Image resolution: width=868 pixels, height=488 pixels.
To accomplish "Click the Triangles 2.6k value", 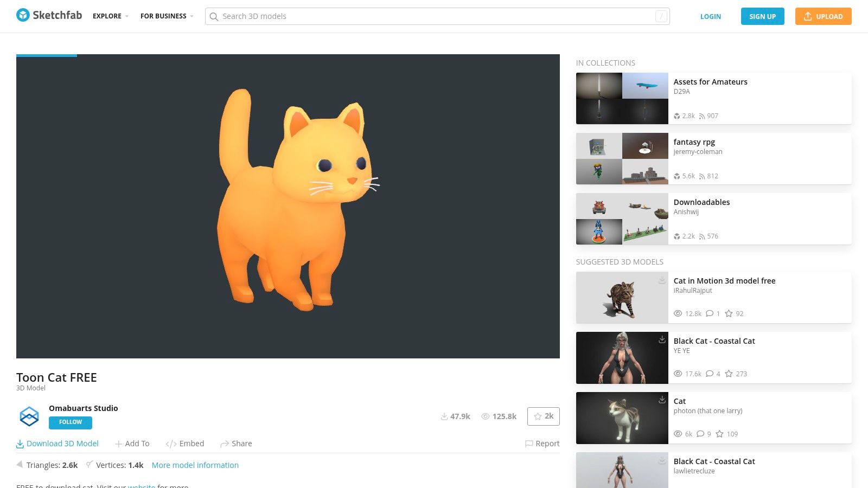I will [70, 465].
